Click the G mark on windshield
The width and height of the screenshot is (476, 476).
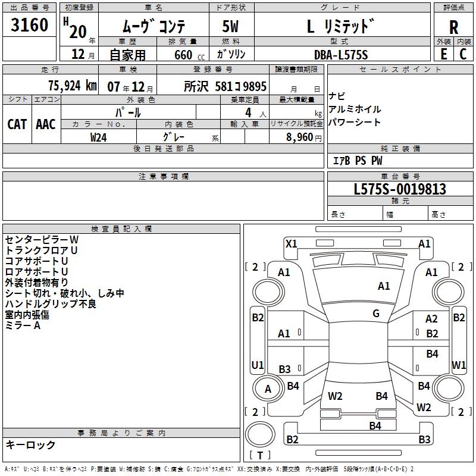click(376, 313)
